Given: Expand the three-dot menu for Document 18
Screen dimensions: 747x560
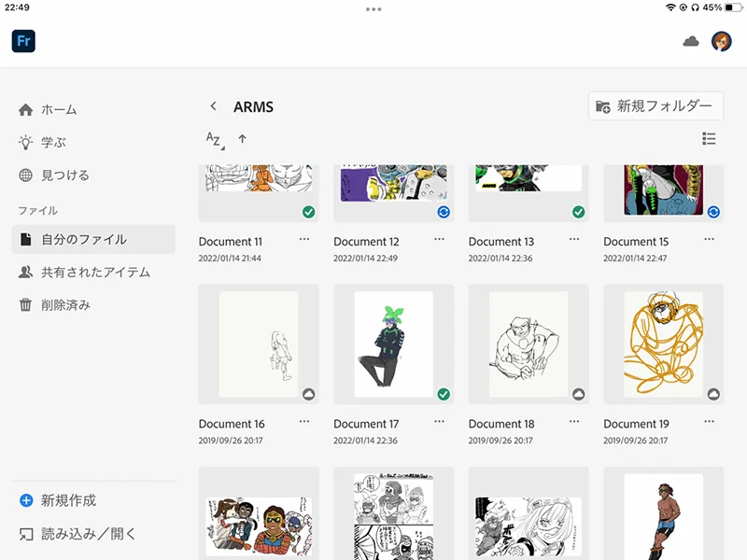Looking at the screenshot, I should point(574,422).
